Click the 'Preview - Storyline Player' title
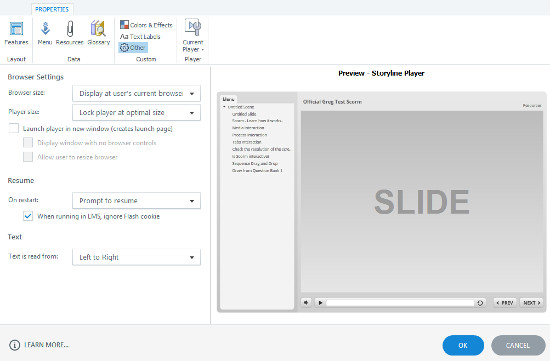 pyautogui.click(x=381, y=73)
